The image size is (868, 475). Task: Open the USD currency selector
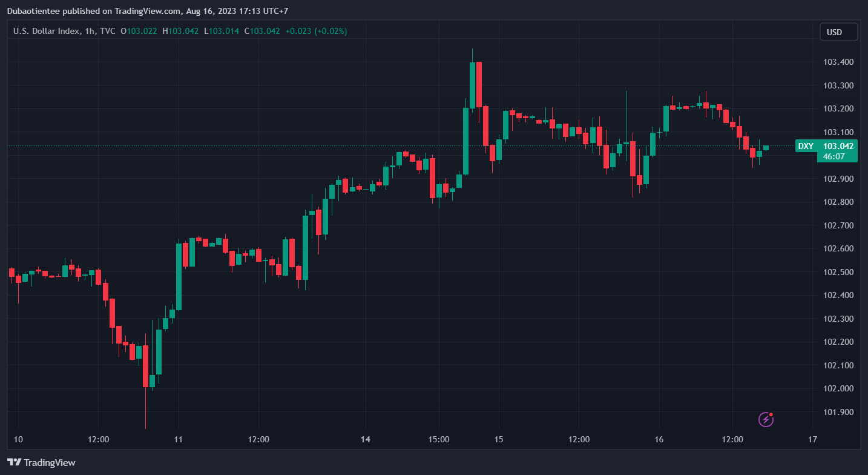tap(838, 32)
